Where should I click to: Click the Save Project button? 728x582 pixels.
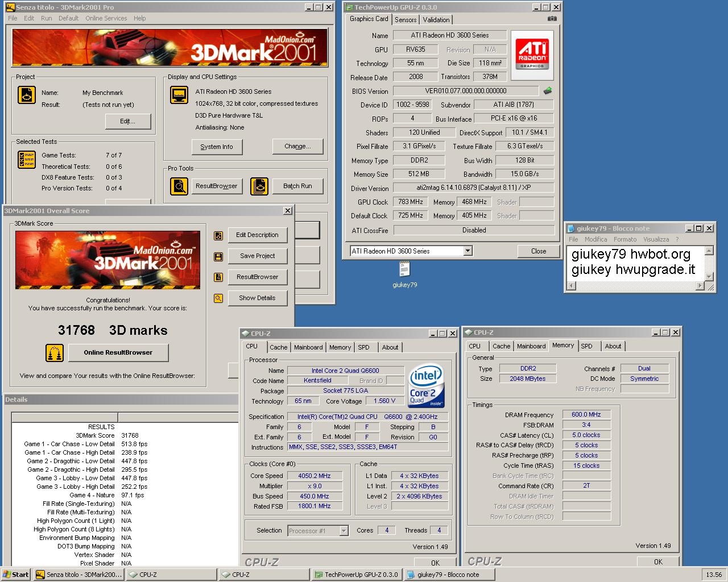pyautogui.click(x=258, y=256)
